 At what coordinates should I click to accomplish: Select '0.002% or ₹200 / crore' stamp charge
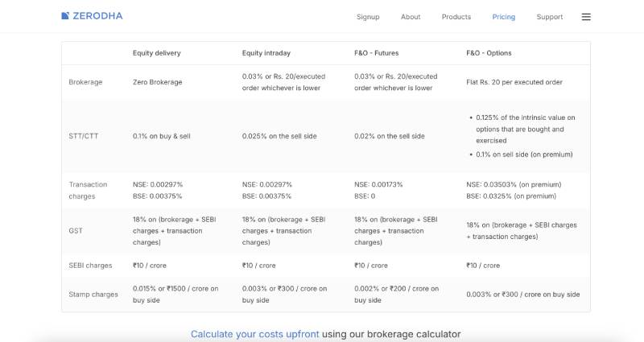pos(396,295)
